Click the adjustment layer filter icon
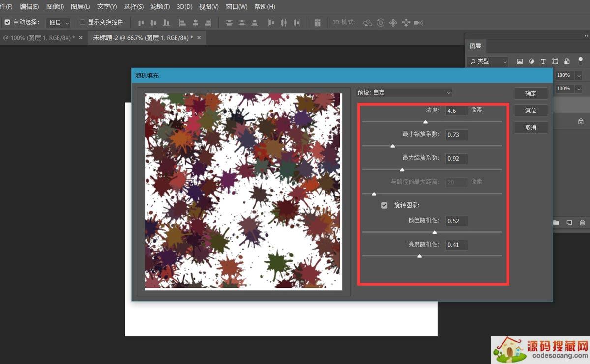The height and width of the screenshot is (364, 590). 531,61
